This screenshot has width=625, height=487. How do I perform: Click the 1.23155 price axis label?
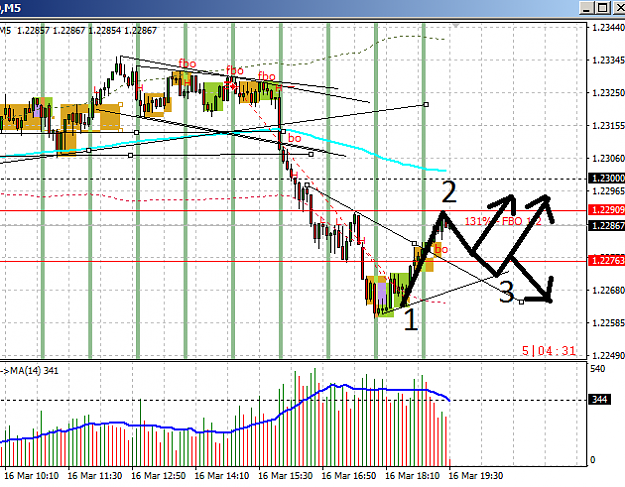click(x=608, y=126)
